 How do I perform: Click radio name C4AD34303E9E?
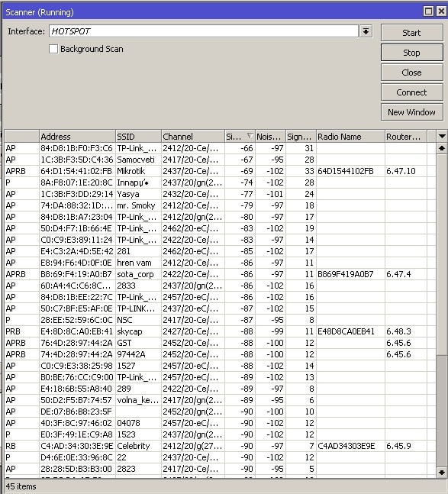coord(346,446)
